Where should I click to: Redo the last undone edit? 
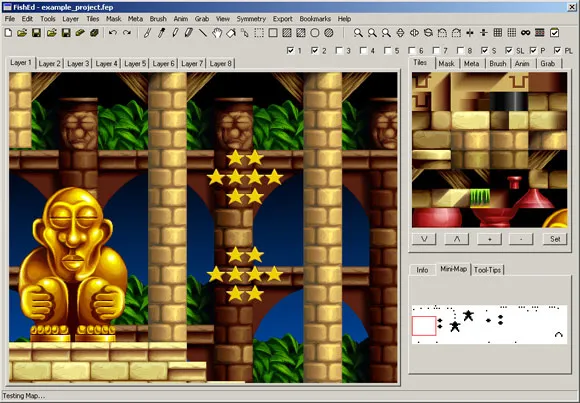point(127,33)
